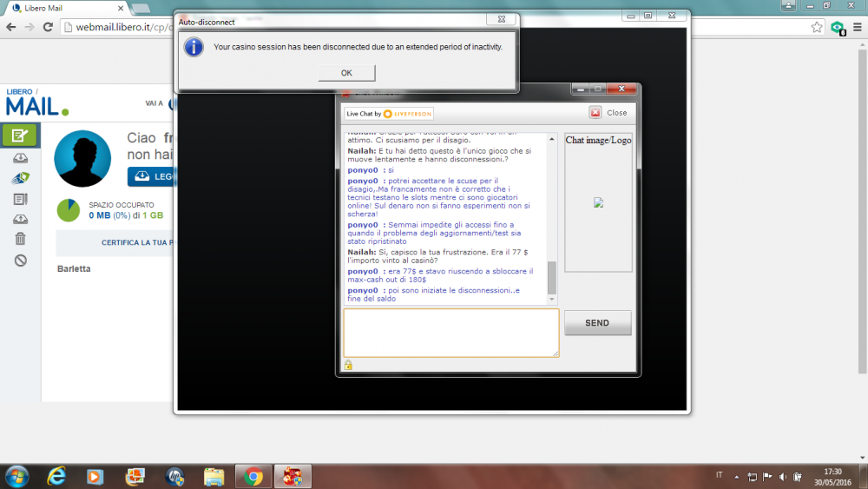Open the outbox upload tray icon
This screenshot has width=868, height=489.
21,219
